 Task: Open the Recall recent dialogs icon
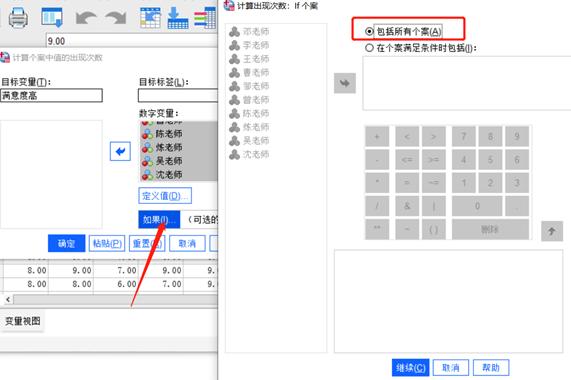[x=52, y=17]
